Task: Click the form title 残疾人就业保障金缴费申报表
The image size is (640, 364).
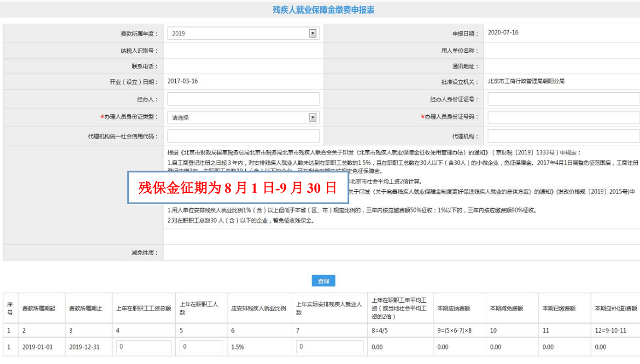Action: pyautogui.click(x=324, y=10)
